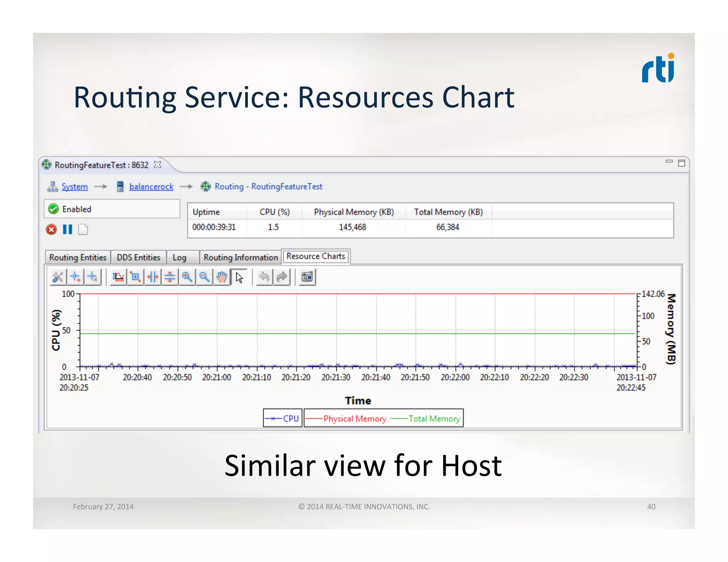Viewport: 728px width, 562px height.
Task: Click the Physical Memory legend entry
Action: (x=346, y=419)
